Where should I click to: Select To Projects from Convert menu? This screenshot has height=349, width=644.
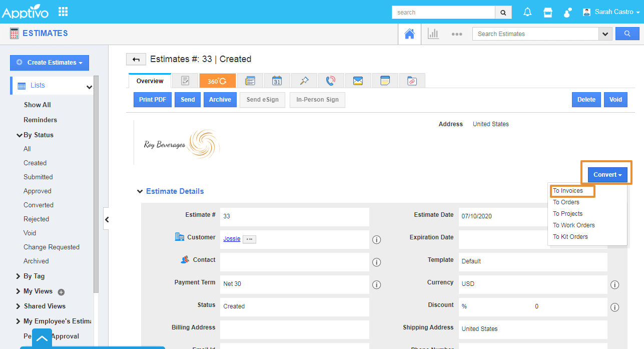coord(567,214)
